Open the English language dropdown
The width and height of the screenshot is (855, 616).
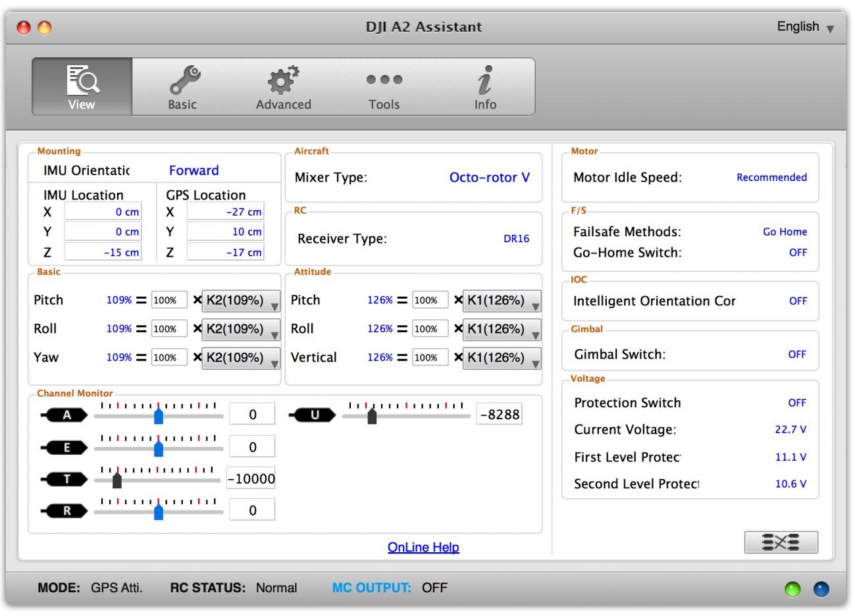coord(805,27)
